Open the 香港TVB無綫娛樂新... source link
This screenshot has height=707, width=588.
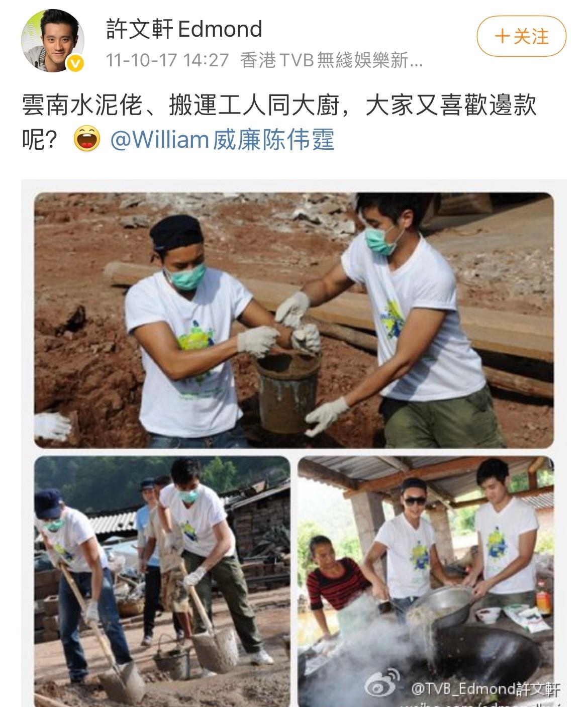(x=332, y=61)
